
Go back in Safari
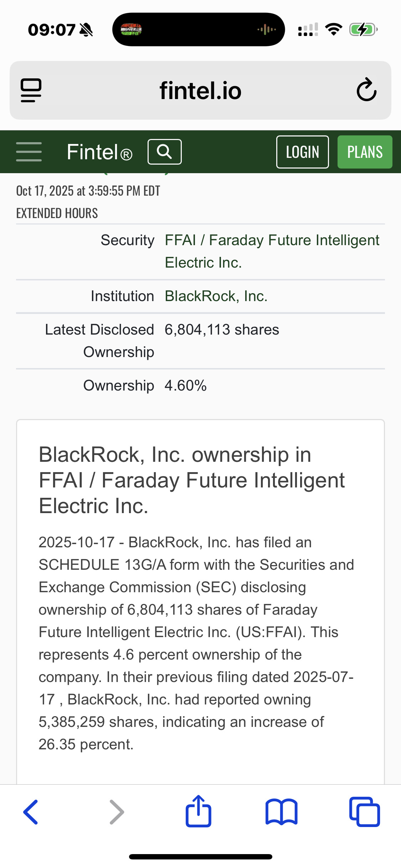point(31,812)
